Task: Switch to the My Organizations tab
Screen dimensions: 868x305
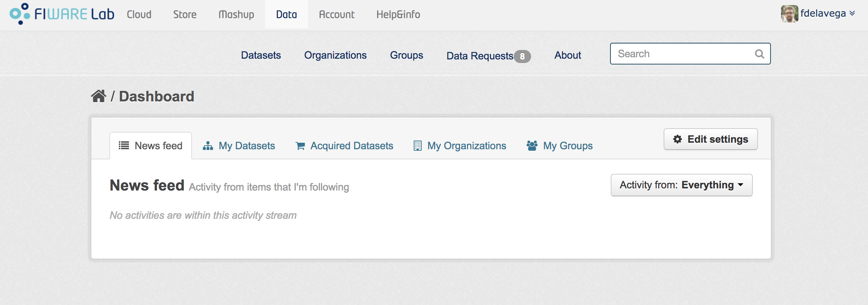Action: (460, 146)
